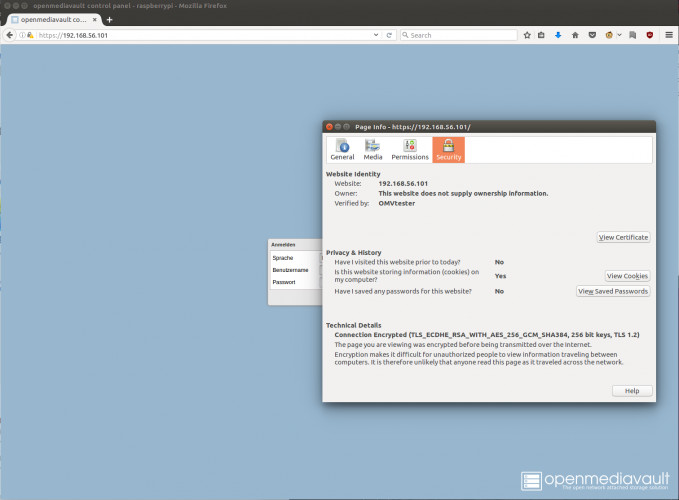679x500 pixels.
Task: Show bookmarks list icon in toolbar
Action: pos(541,35)
